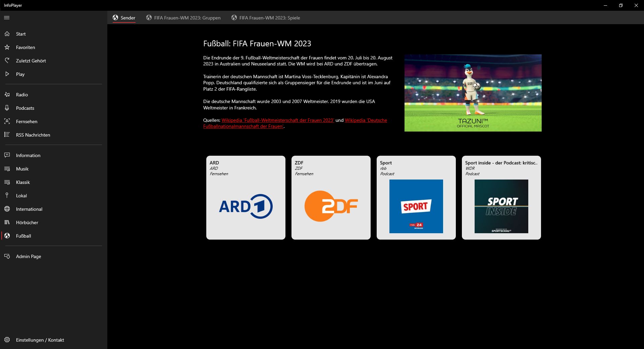The width and height of the screenshot is (644, 349).
Task: Click the Sport inside card title text
Action: pyautogui.click(x=501, y=163)
